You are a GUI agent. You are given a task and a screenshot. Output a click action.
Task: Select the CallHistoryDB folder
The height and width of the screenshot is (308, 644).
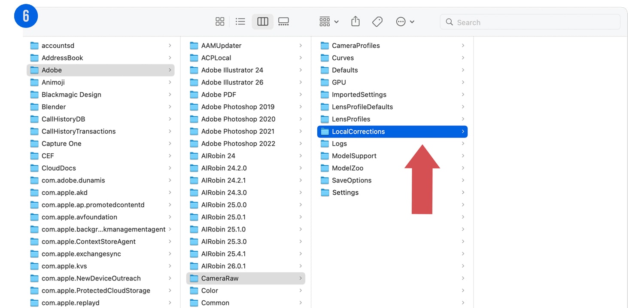tap(100, 119)
